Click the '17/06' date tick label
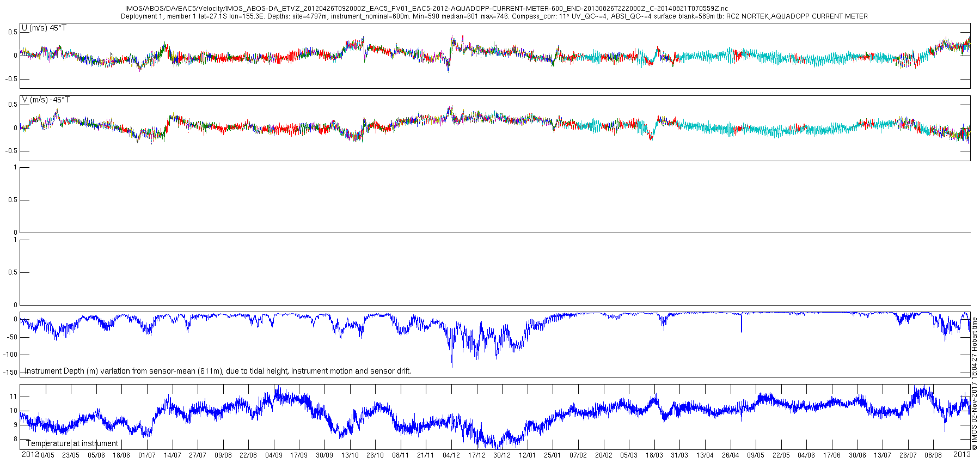Viewport: 980px width, 463px height. [x=832, y=455]
